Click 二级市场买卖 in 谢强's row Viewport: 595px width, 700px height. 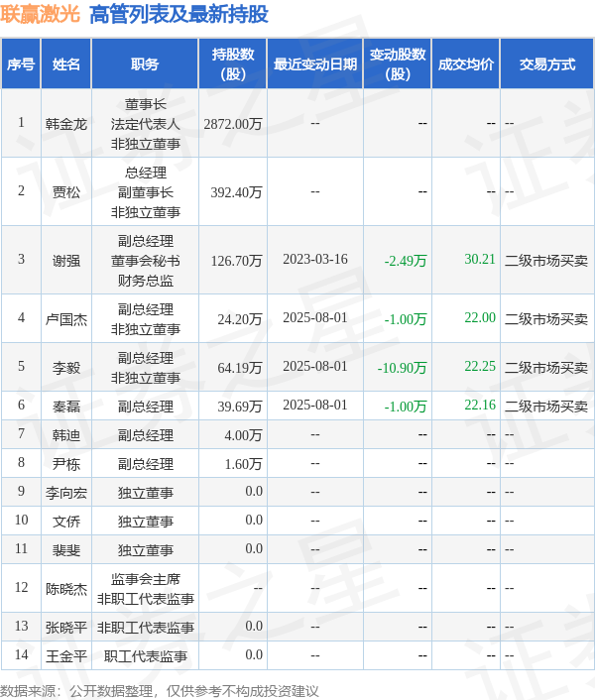click(x=546, y=260)
